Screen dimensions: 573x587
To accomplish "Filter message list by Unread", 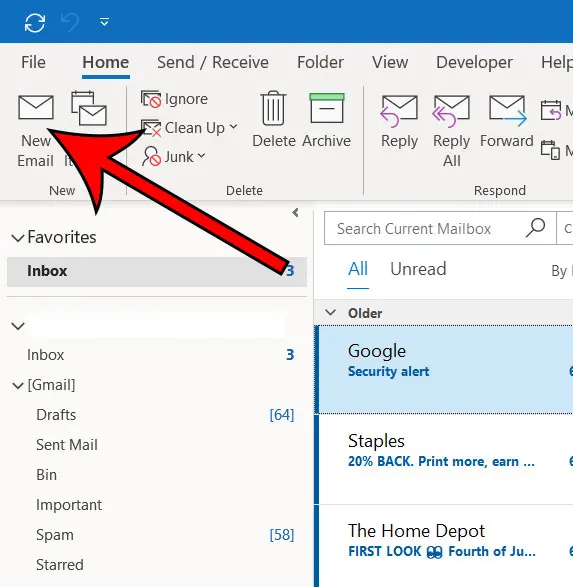I will pyautogui.click(x=418, y=269).
